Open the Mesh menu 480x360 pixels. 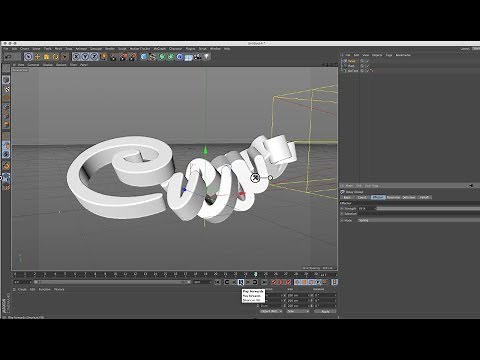58,49
